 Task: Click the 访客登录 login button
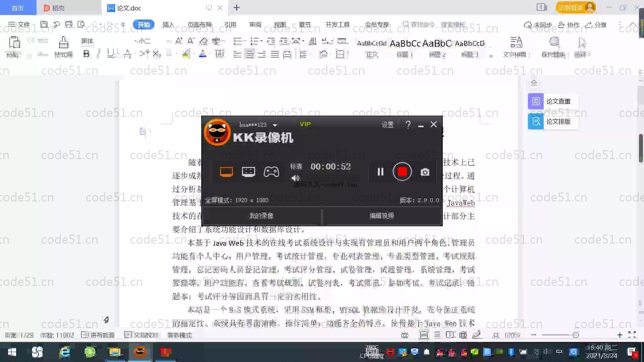[x=576, y=7]
